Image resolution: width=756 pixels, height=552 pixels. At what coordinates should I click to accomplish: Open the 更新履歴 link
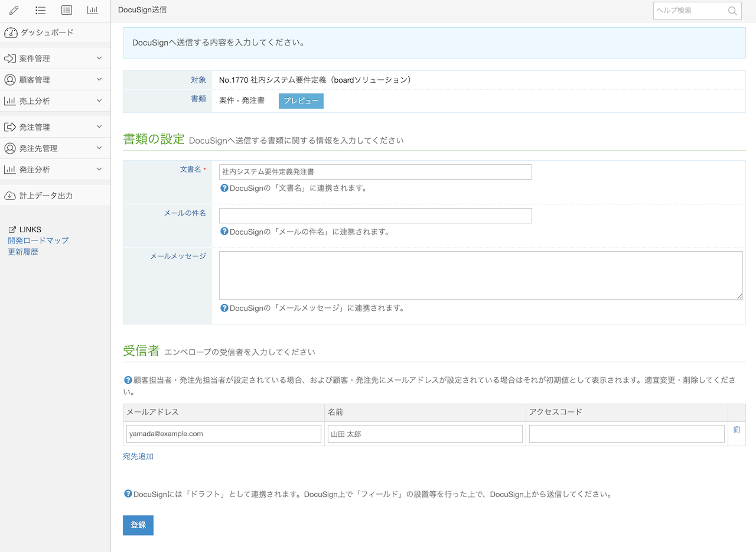(x=23, y=252)
